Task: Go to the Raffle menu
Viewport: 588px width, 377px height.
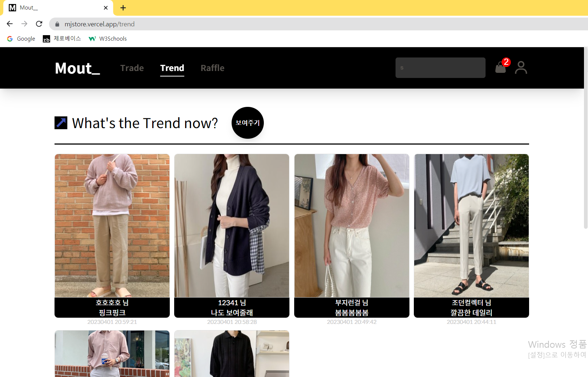Action: click(213, 68)
